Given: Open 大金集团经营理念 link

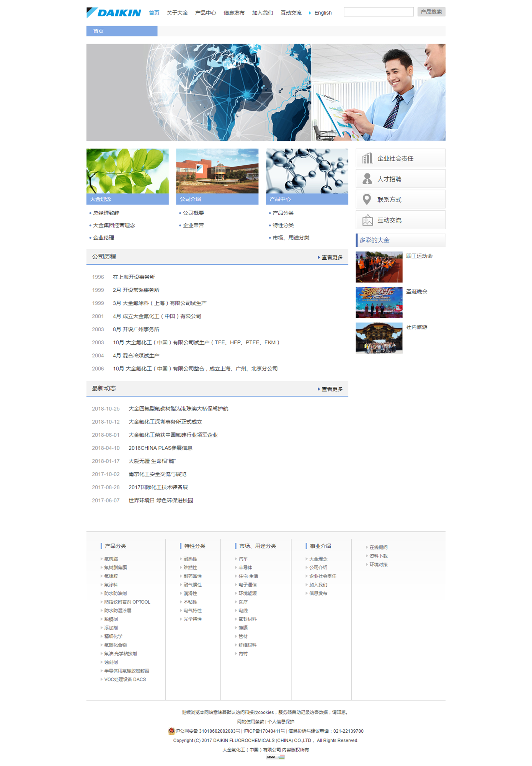Looking at the screenshot, I should tap(114, 225).
